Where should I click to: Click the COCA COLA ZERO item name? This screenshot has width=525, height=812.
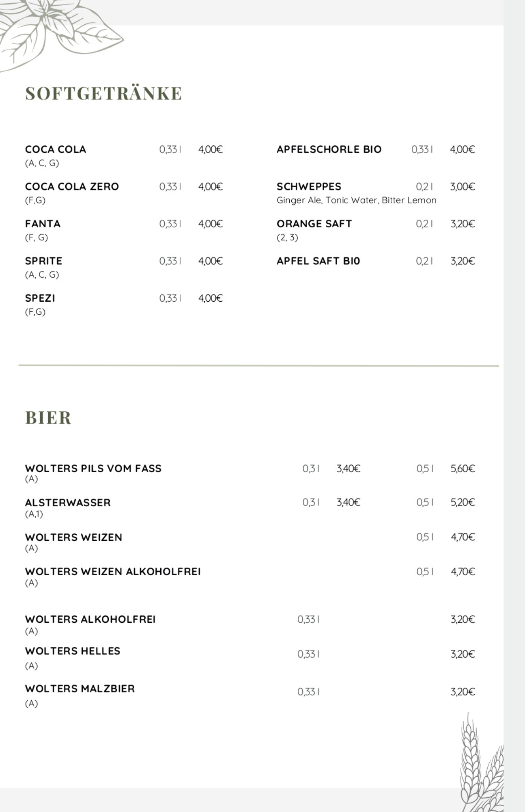[72, 187]
